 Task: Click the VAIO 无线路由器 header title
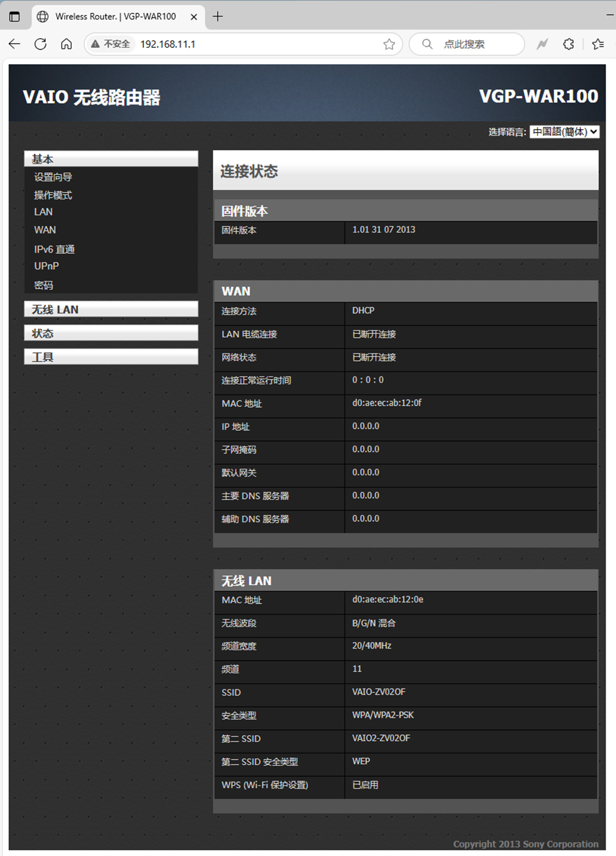coord(92,97)
